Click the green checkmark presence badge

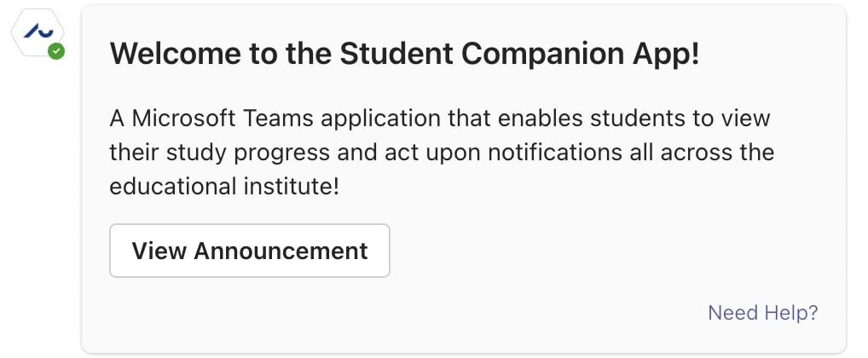click(x=56, y=51)
